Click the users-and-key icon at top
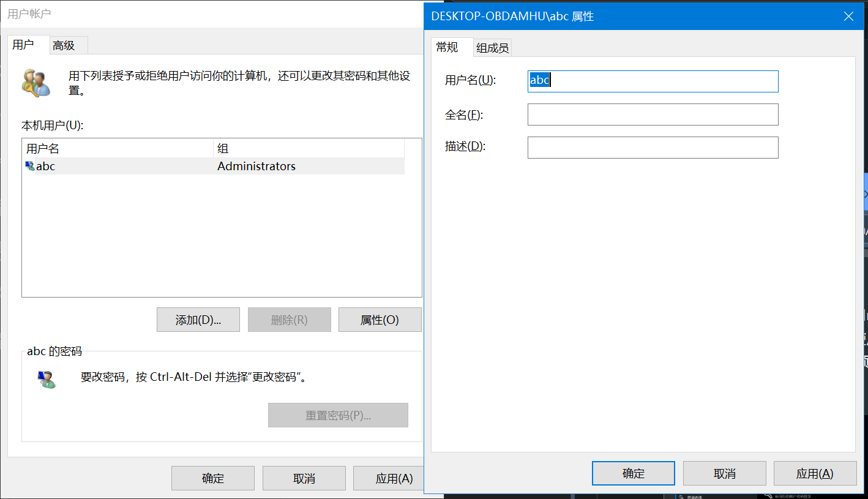The width and height of the screenshot is (868, 499). pyautogui.click(x=36, y=83)
